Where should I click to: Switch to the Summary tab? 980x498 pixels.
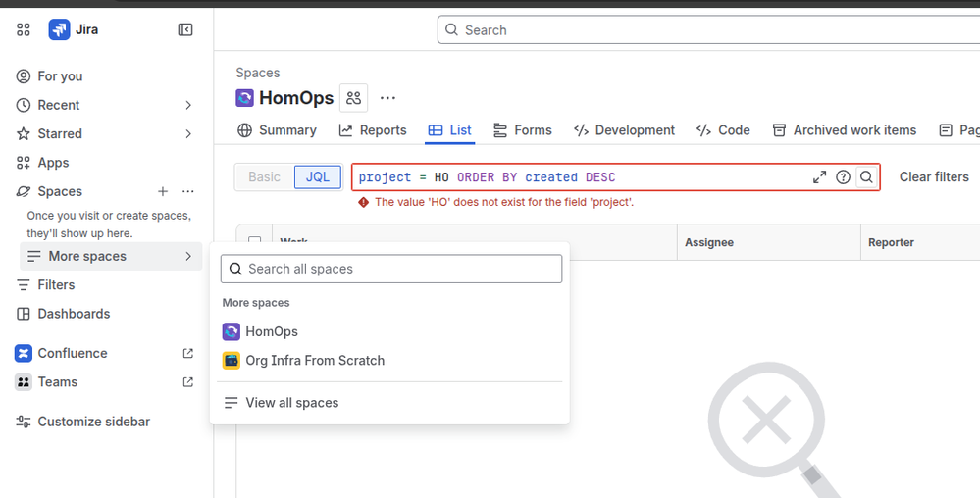(x=277, y=130)
